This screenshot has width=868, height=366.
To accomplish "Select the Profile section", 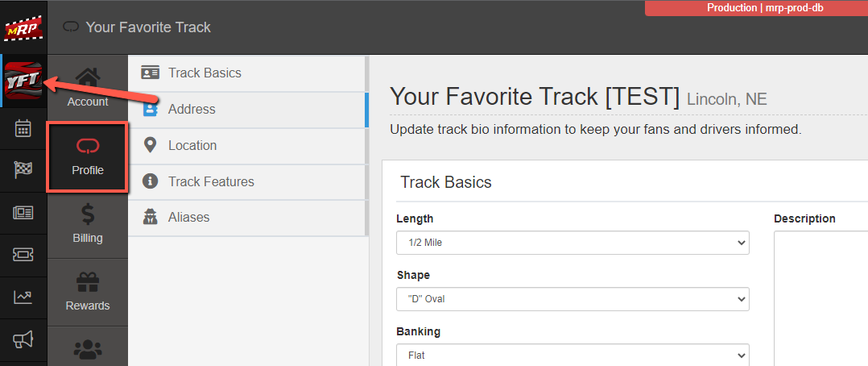I will click(88, 156).
